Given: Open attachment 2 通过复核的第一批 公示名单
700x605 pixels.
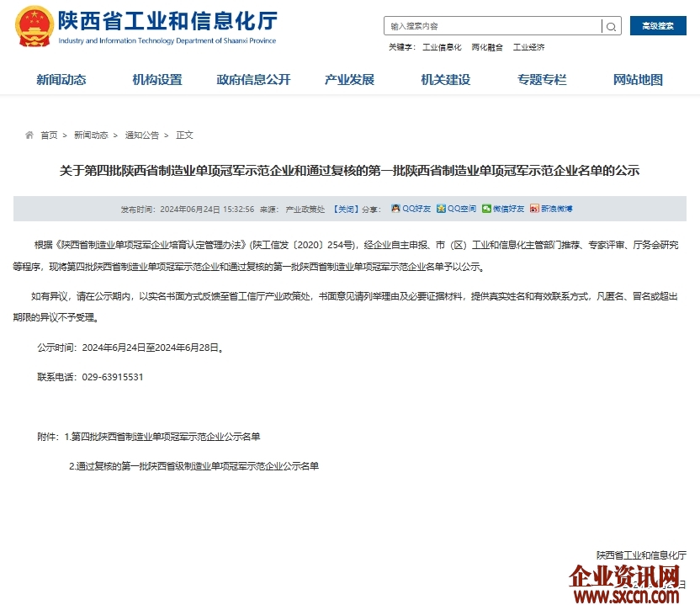Looking at the screenshot, I should click(x=194, y=466).
